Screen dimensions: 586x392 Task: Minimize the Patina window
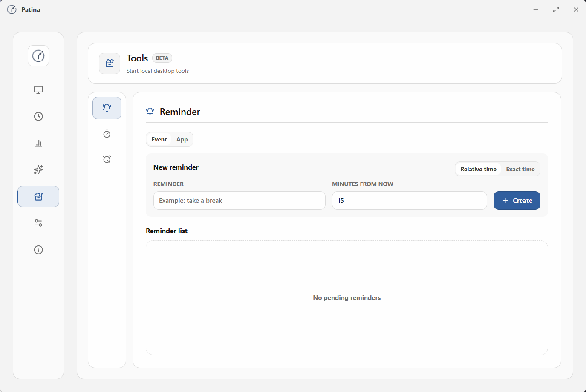[536, 9]
